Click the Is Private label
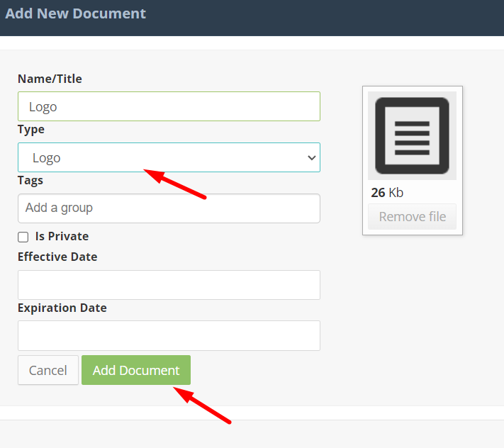The height and width of the screenshot is (448, 504). (62, 236)
